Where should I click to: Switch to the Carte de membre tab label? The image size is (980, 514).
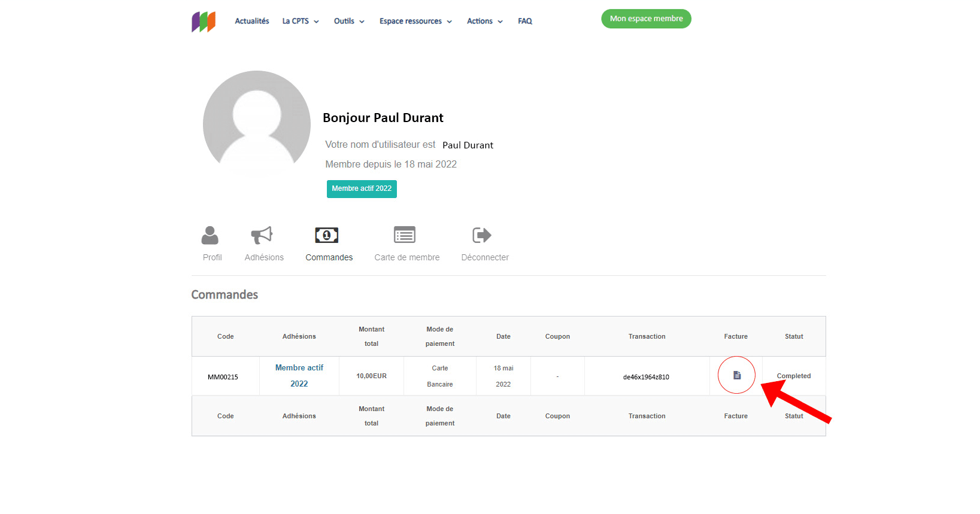pos(407,257)
